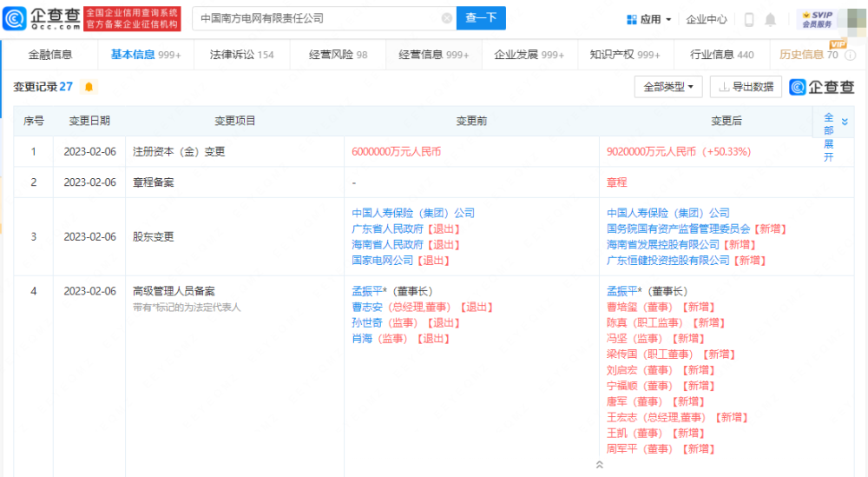Open 冯坚 person link
Image resolution: width=868 pixels, height=477 pixels.
(616, 339)
